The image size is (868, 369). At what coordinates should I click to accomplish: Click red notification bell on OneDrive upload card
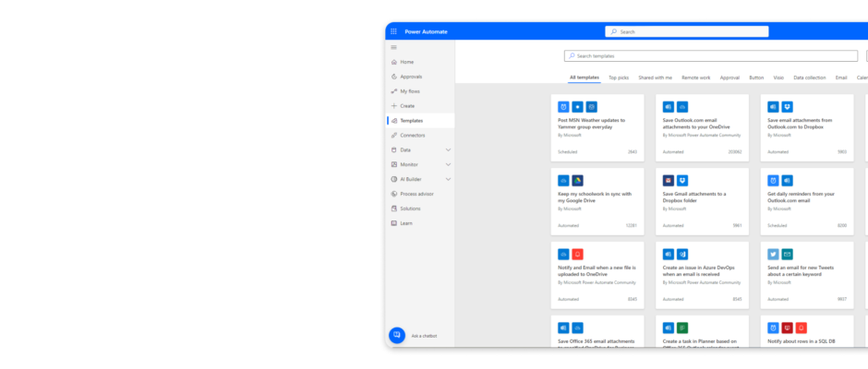click(577, 254)
